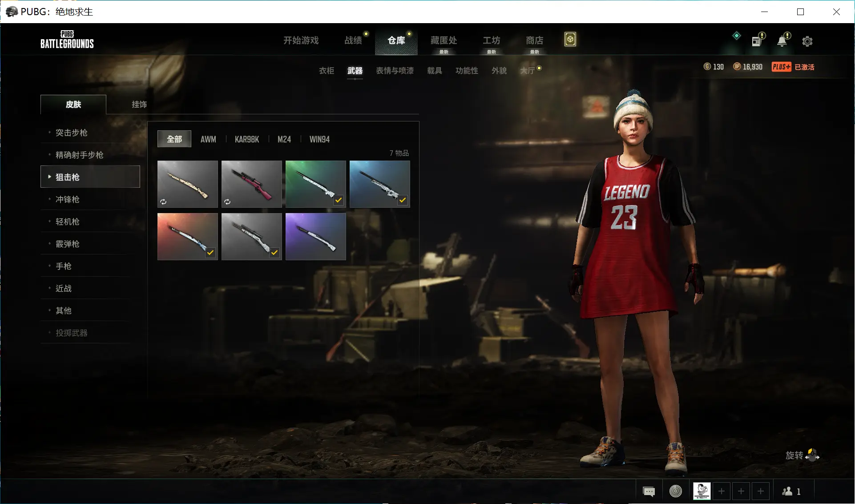Select the 皮肤 tab
Screen dimensions: 855x504
click(73, 105)
